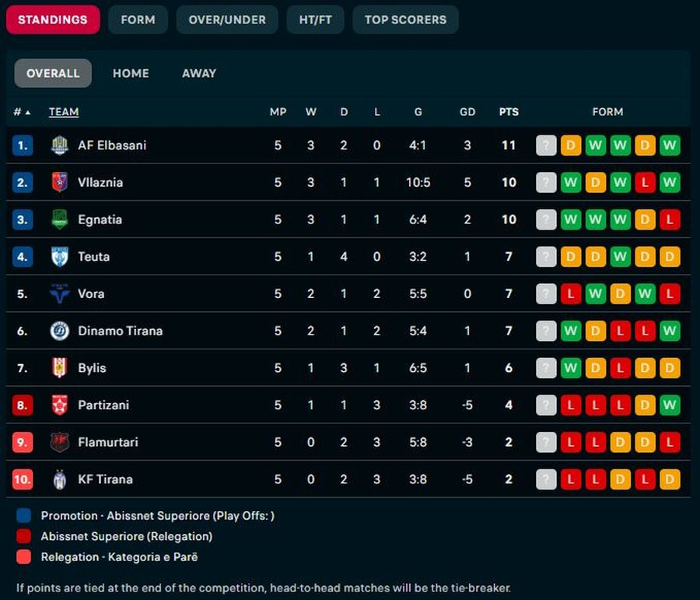Open the OVER/UNDER tab
The height and width of the screenshot is (600, 700).
tap(227, 19)
